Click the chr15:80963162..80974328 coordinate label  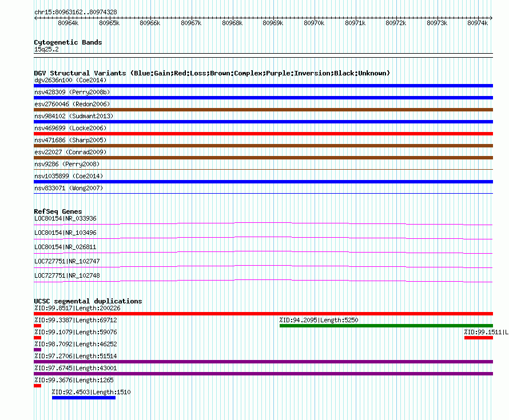tap(75, 12)
